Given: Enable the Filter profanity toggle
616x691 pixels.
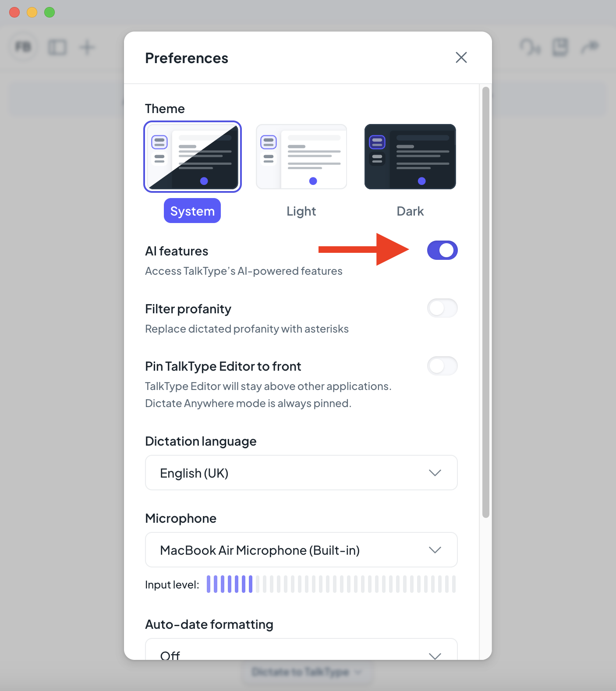Looking at the screenshot, I should 442,308.
